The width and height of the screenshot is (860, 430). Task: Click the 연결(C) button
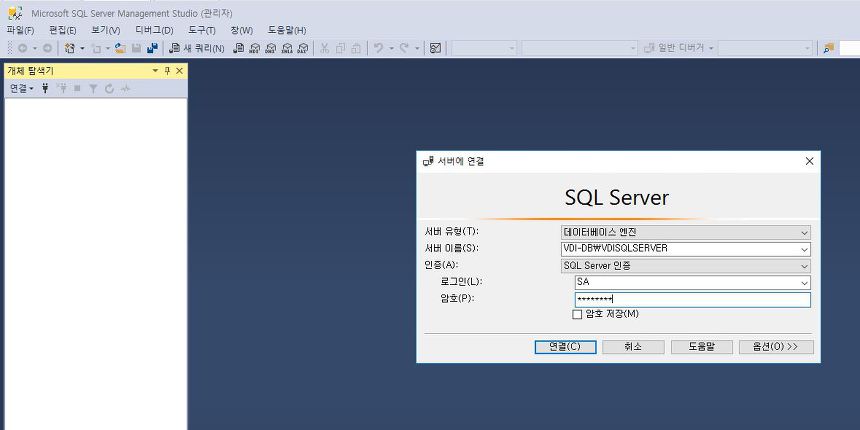coord(565,347)
